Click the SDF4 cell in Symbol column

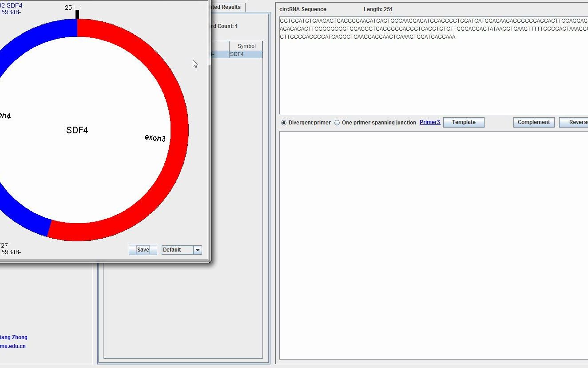point(246,54)
